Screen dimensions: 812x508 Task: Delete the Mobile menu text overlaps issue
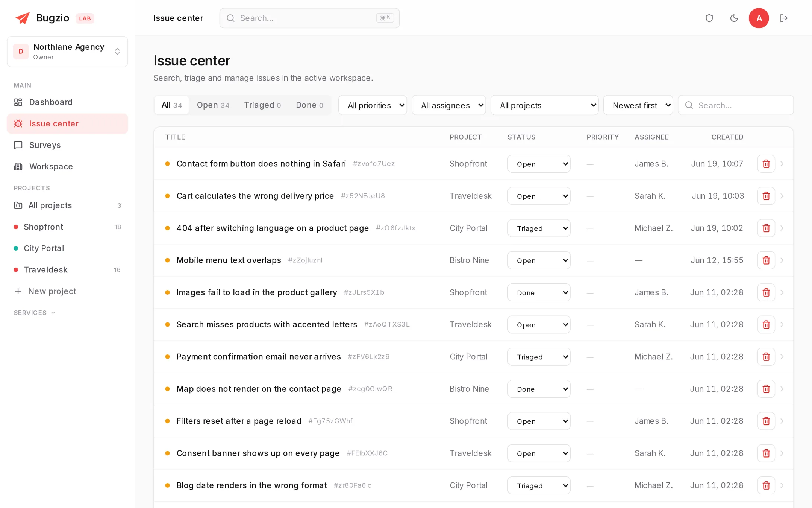click(766, 260)
